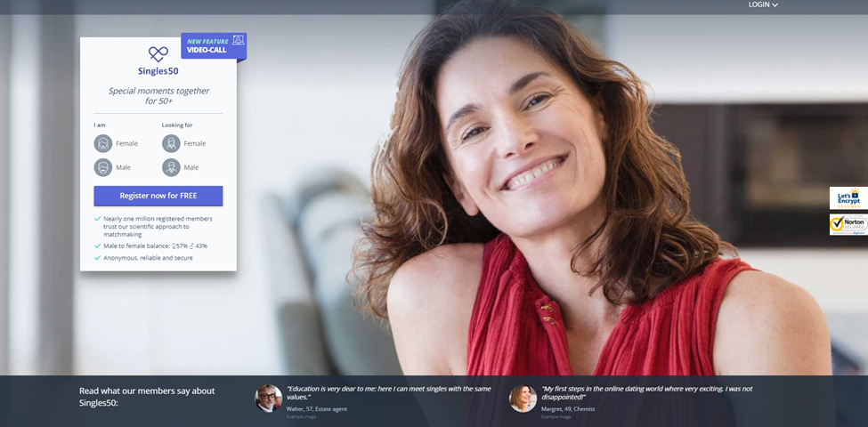The height and width of the screenshot is (427, 868).
Task: Click Margret's quote about online dating
Action: 646,392
